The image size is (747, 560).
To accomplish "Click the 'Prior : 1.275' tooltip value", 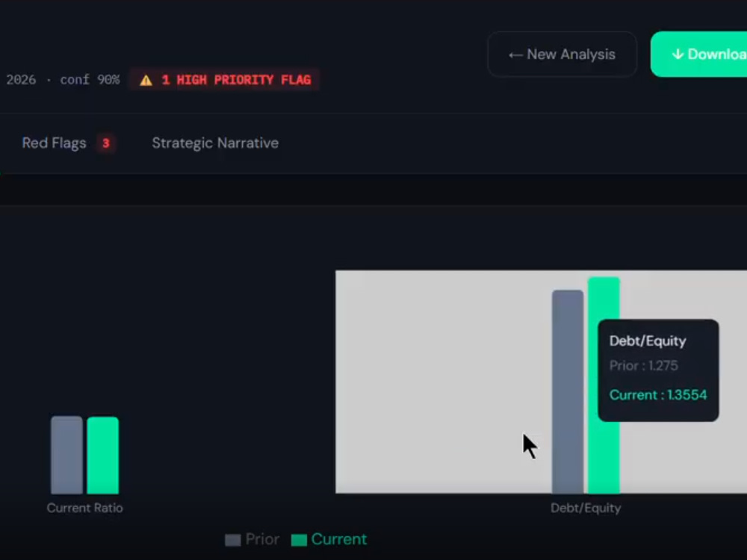I will [x=644, y=366].
